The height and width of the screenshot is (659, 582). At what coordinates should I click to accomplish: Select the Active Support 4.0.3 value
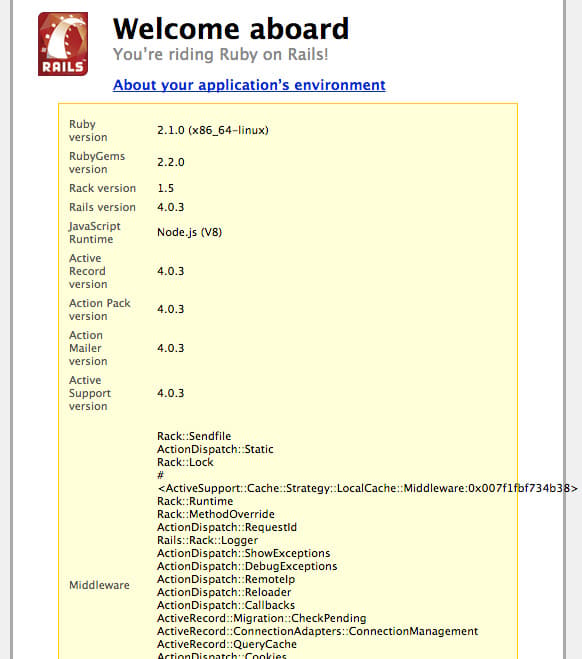171,393
